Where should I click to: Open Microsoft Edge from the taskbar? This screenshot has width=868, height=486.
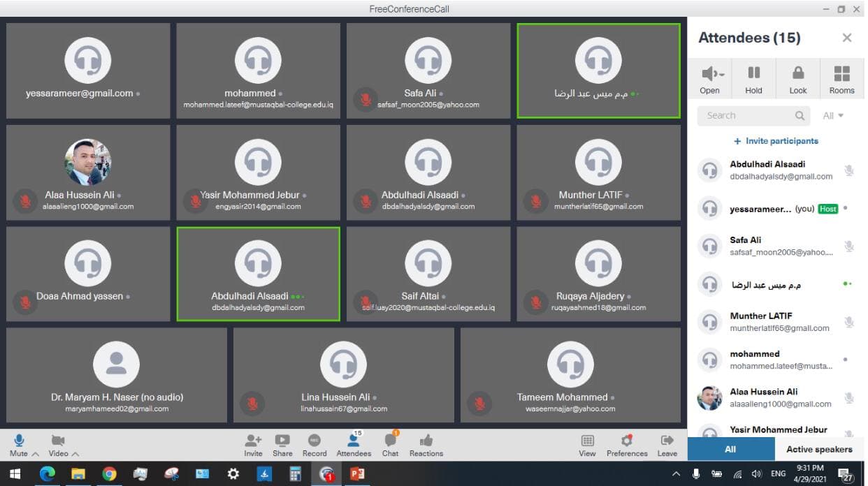47,474
